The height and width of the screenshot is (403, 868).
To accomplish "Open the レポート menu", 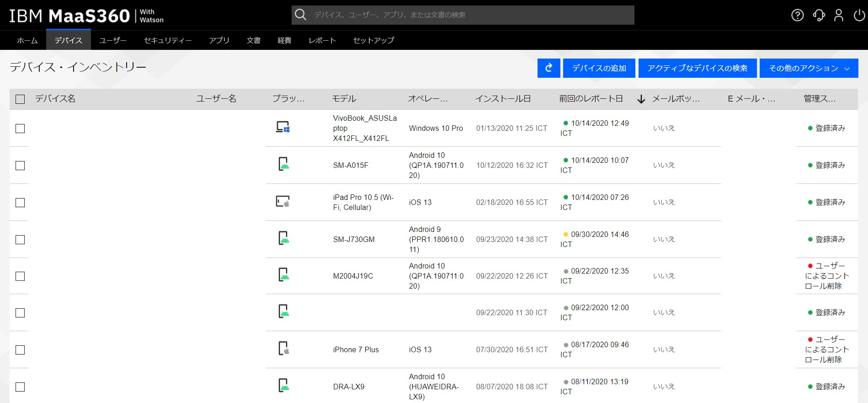I will 322,40.
